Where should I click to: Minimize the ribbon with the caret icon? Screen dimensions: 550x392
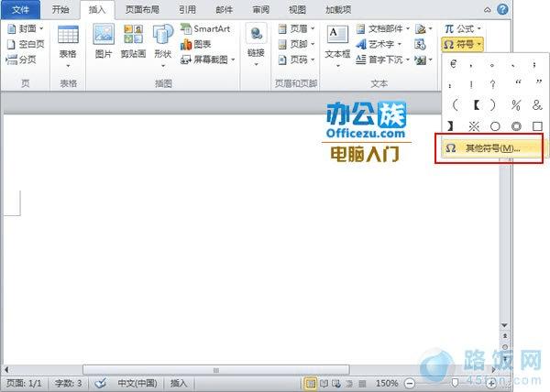tap(488, 10)
